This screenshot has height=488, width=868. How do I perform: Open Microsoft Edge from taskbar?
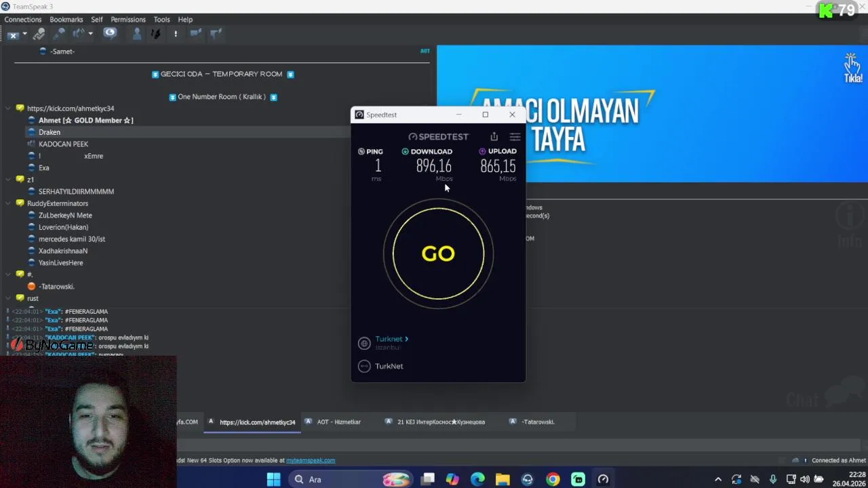tap(477, 480)
